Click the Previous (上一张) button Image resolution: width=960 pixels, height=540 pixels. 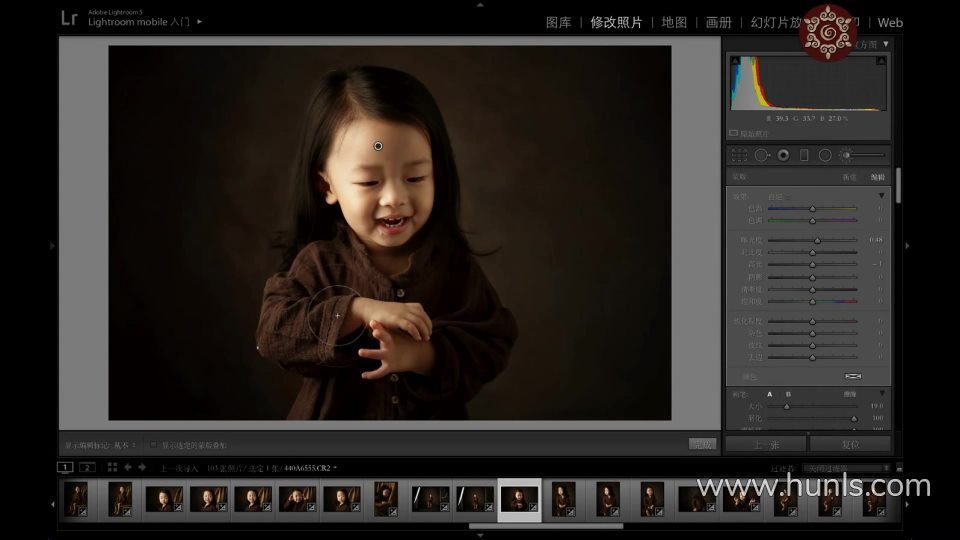(766, 444)
